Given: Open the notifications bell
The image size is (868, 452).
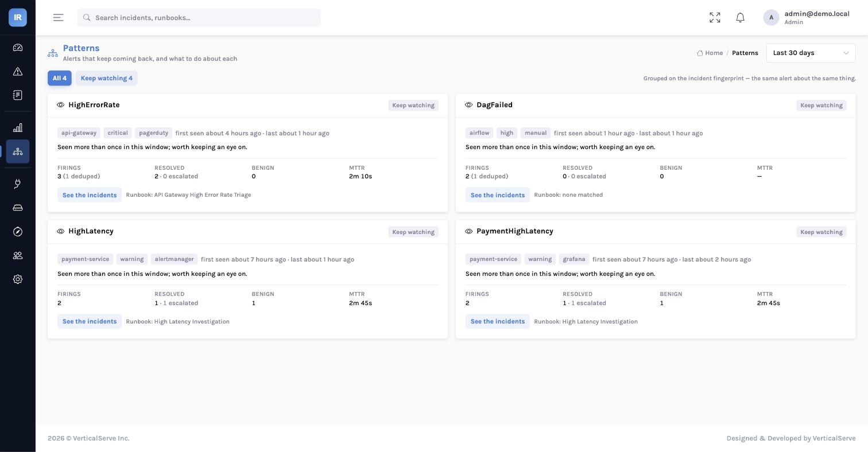Looking at the screenshot, I should (741, 18).
